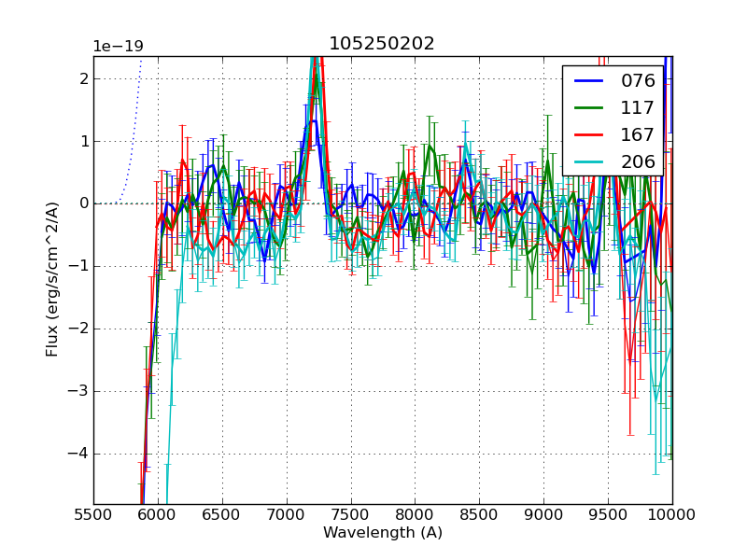Click the 5500 x-axis tick label
The height and width of the screenshot is (560, 747).
coord(93,515)
